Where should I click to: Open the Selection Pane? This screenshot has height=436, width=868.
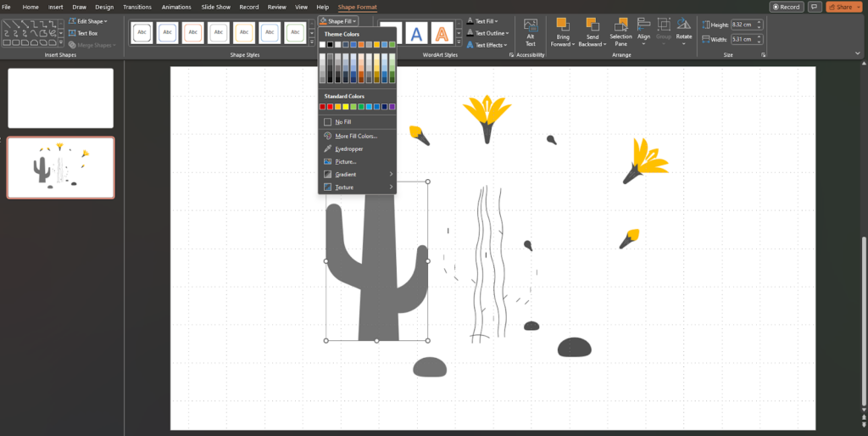pyautogui.click(x=620, y=32)
